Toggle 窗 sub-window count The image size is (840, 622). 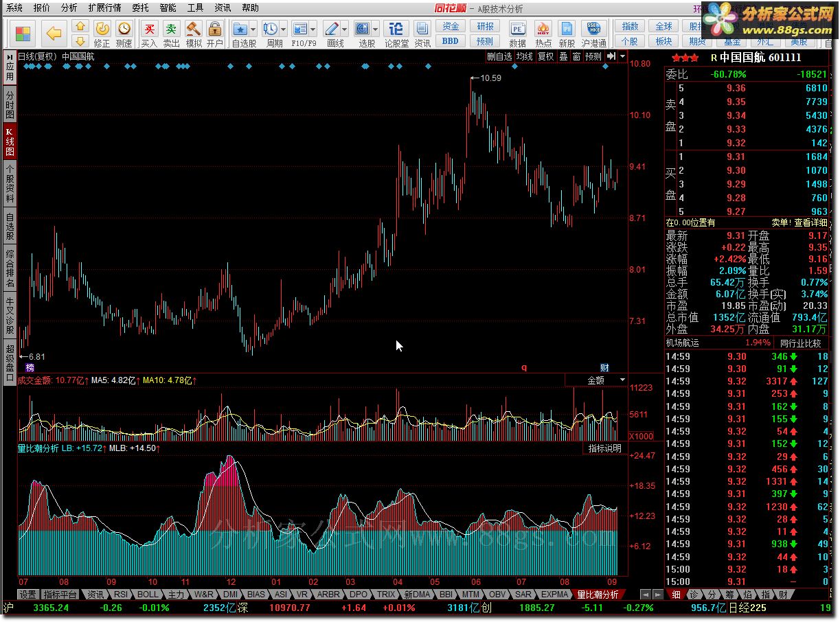point(576,56)
